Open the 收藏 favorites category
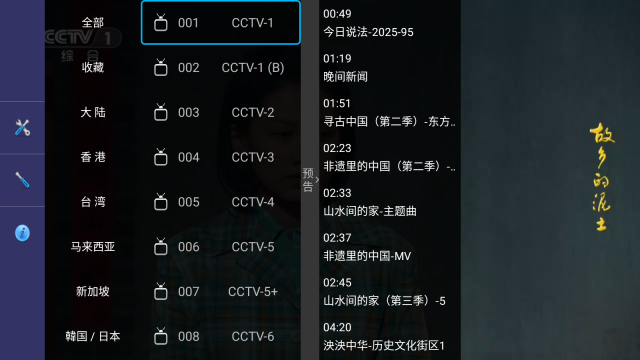Viewport: 640px width, 360px height. point(93,67)
